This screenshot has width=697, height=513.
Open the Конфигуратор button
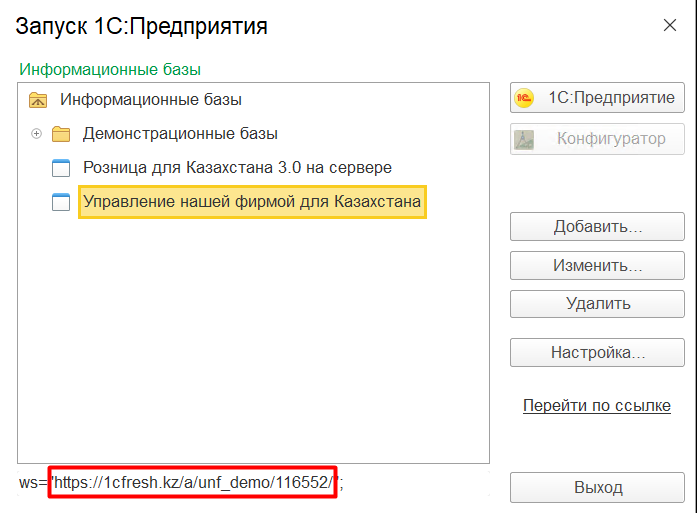(x=597, y=139)
